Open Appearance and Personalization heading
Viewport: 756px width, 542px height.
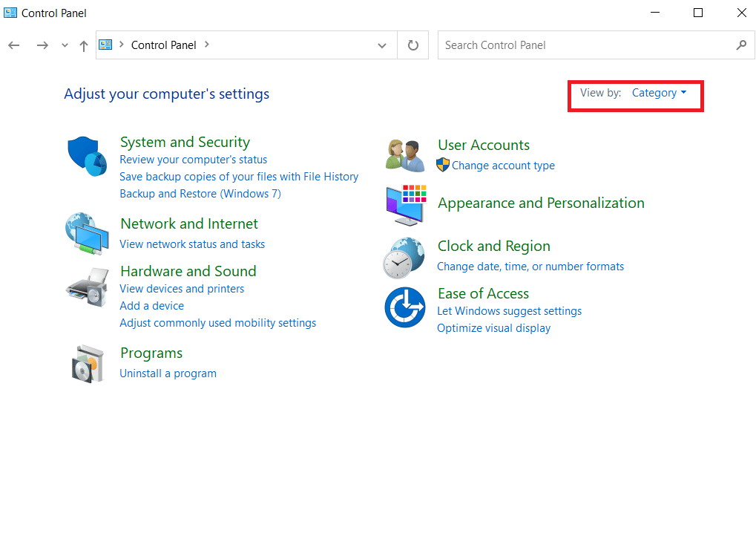point(541,203)
